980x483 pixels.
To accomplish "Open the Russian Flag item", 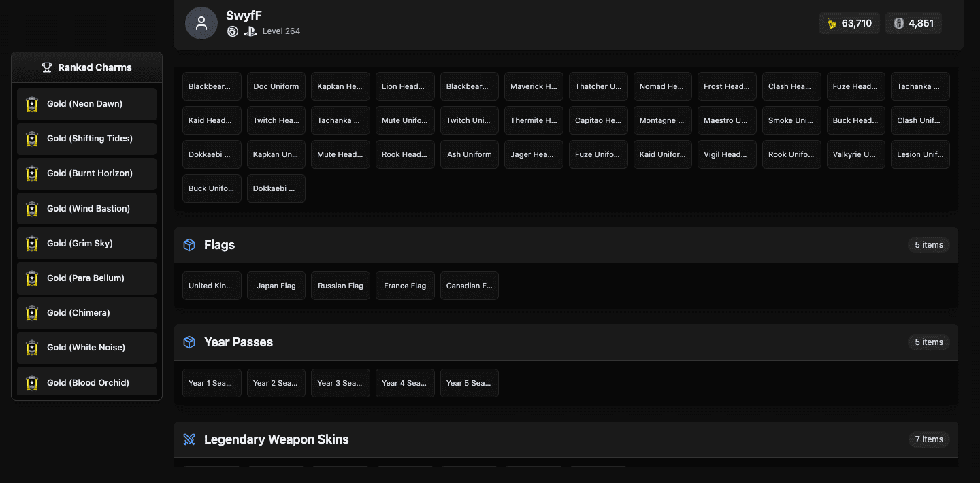I will (x=340, y=286).
